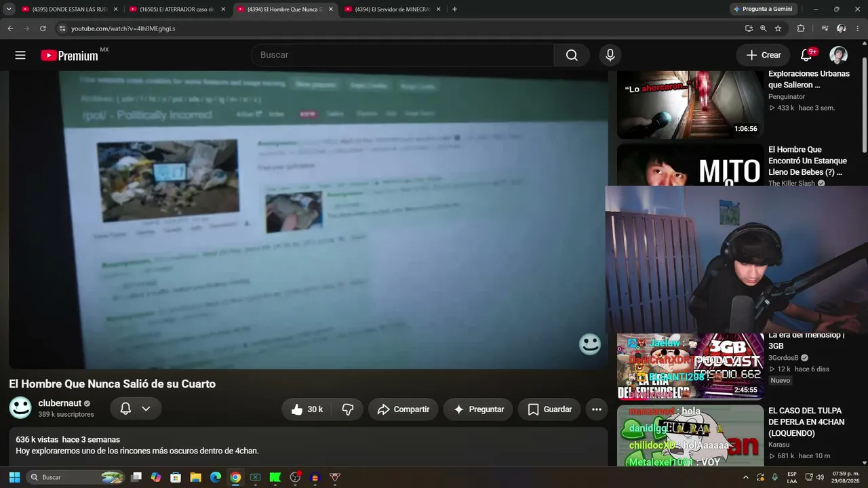The height and width of the screenshot is (488, 868).
Task: Like the video with the thumbs up
Action: (307, 409)
